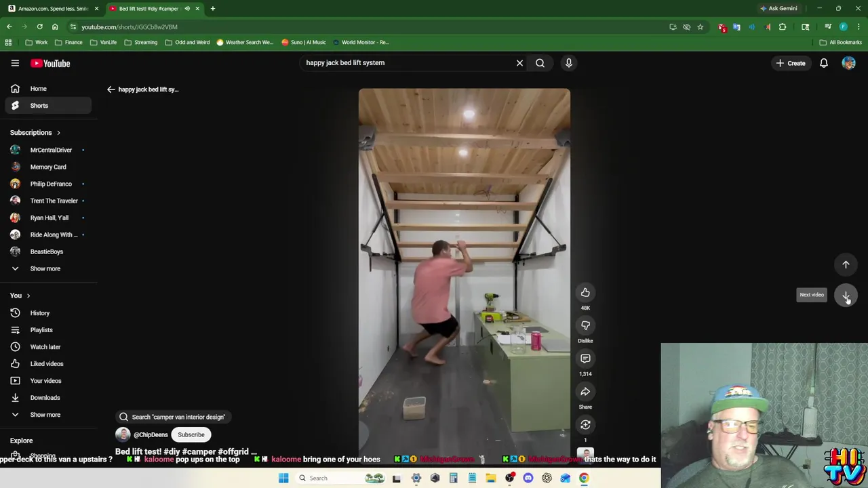Like the Short with thumbs up
This screenshot has width=868, height=488.
click(x=585, y=292)
